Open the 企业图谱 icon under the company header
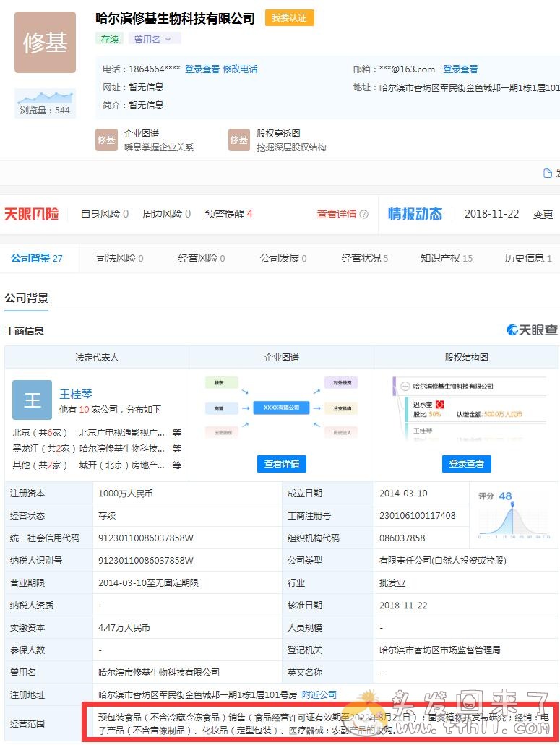Viewport: 560px width, 745px height. click(x=106, y=139)
